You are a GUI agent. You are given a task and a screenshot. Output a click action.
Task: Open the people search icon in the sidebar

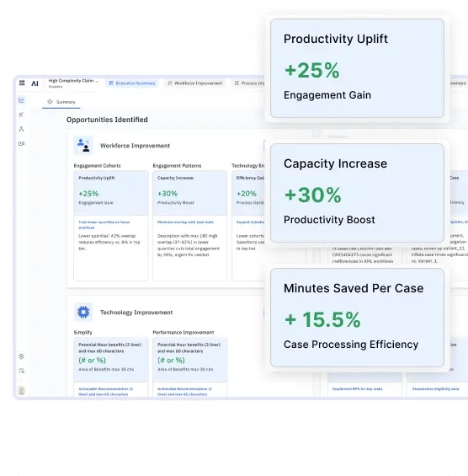point(21,115)
